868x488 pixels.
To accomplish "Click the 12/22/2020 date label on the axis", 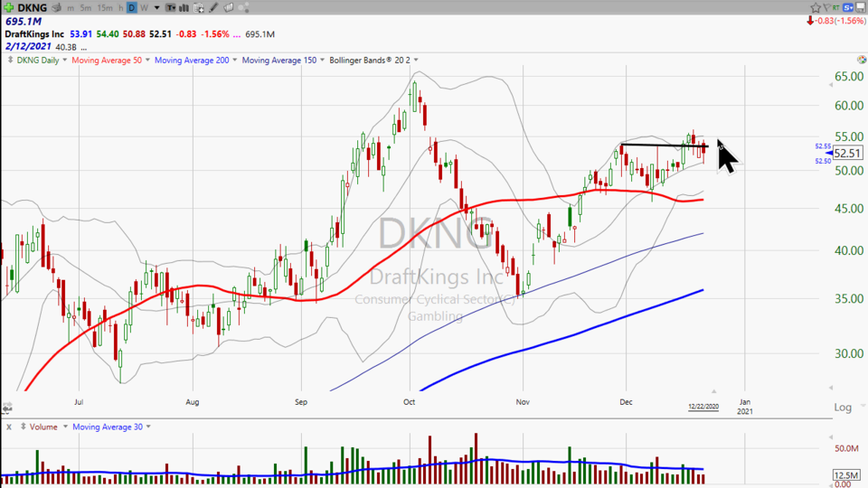I will point(703,407).
